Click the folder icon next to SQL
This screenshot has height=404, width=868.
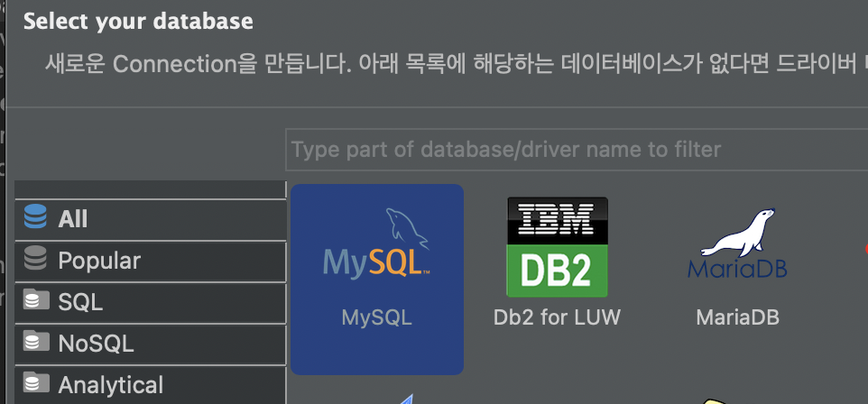coord(36,299)
